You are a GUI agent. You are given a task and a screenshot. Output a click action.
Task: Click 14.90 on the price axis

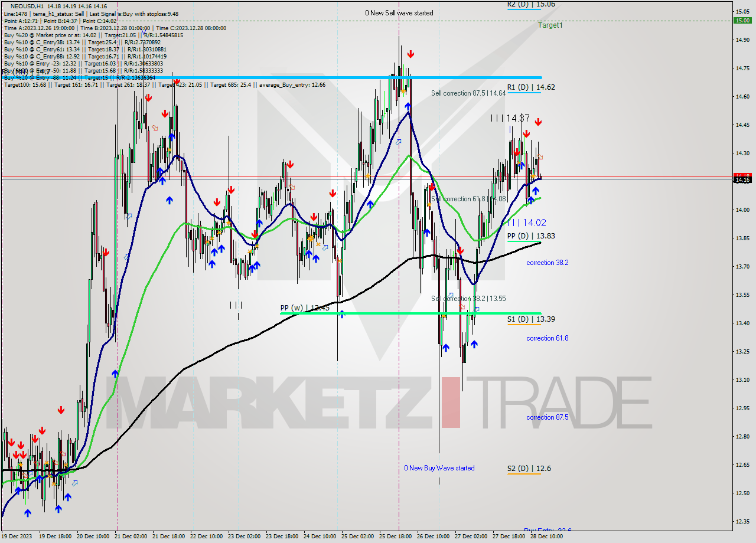742,40
